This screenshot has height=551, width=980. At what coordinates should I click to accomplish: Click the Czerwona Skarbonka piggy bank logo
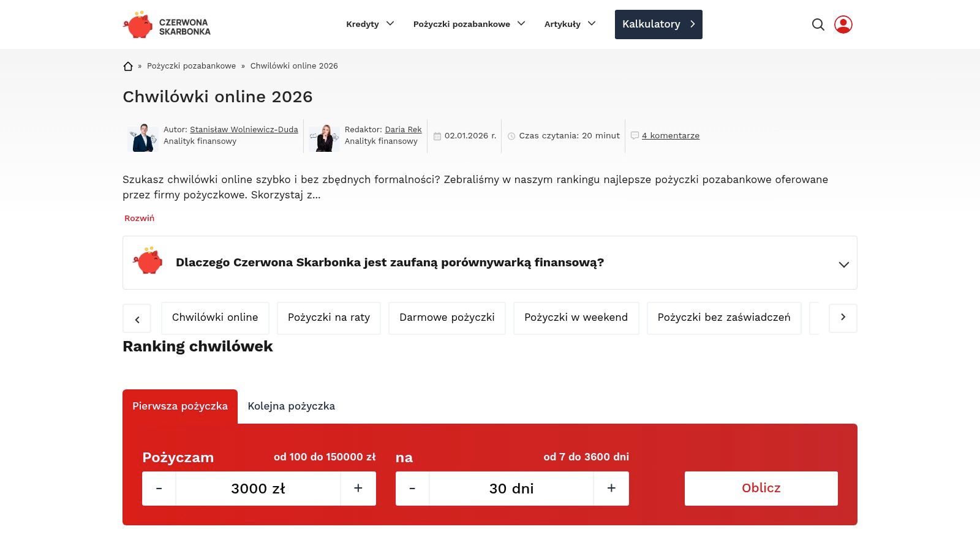click(167, 24)
